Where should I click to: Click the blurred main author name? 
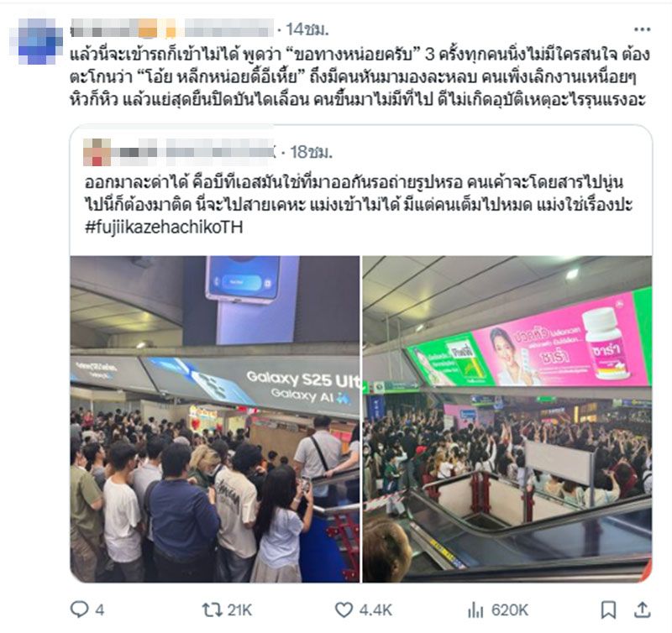(172, 29)
